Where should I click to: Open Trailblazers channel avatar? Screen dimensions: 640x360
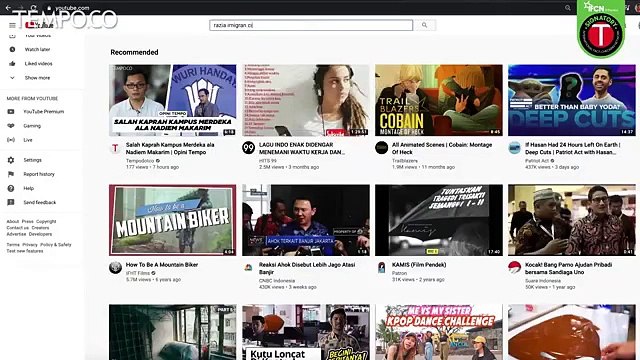click(x=381, y=147)
